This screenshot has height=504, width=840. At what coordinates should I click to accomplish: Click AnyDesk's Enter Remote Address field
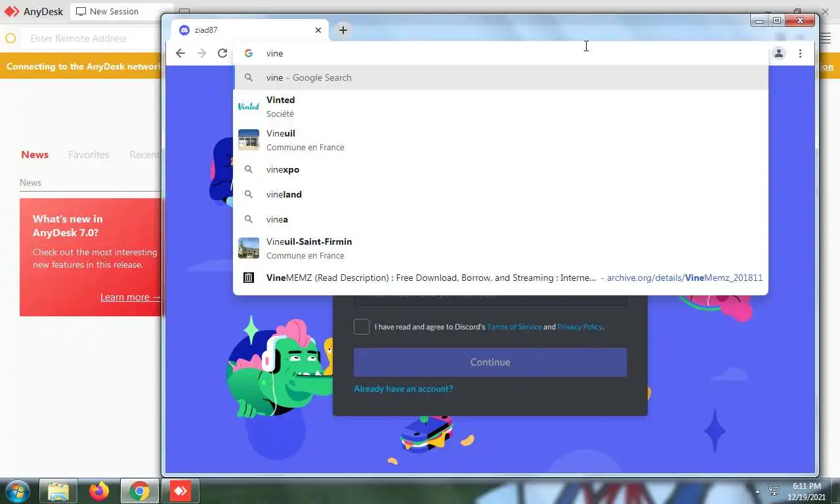coord(92,39)
